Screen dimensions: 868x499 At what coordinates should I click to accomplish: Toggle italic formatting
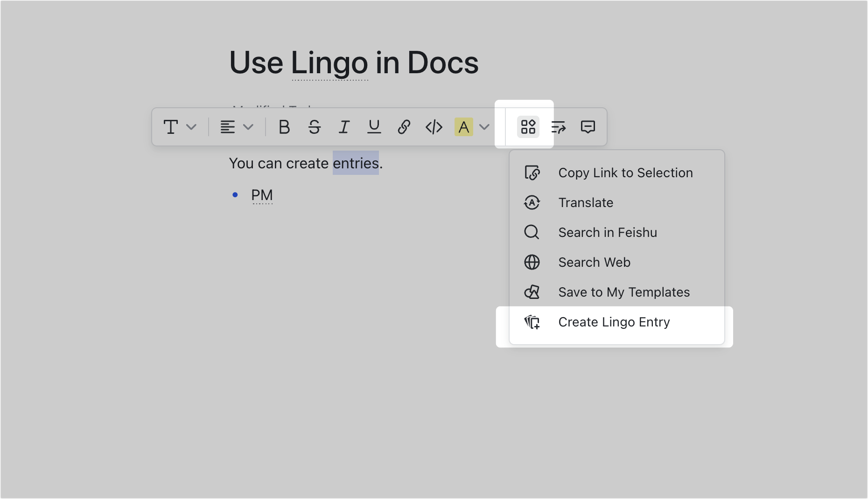pos(344,127)
